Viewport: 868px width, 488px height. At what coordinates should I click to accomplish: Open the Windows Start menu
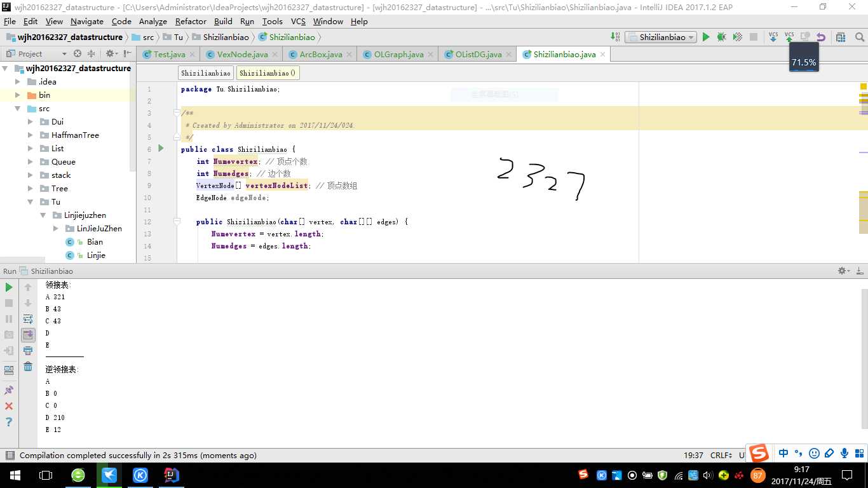pos(15,475)
